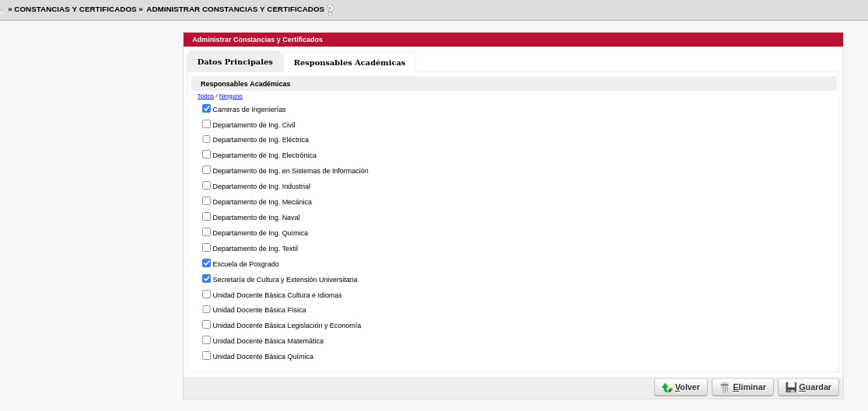Image resolution: width=868 pixels, height=411 pixels.
Task: Tick Unidad Docente Básica Legislación y Economía
Action: 206,325
